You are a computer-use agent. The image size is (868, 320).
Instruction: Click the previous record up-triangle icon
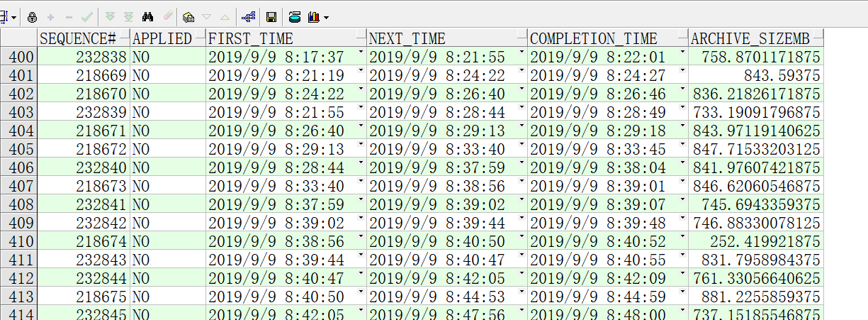pyautogui.click(x=225, y=16)
